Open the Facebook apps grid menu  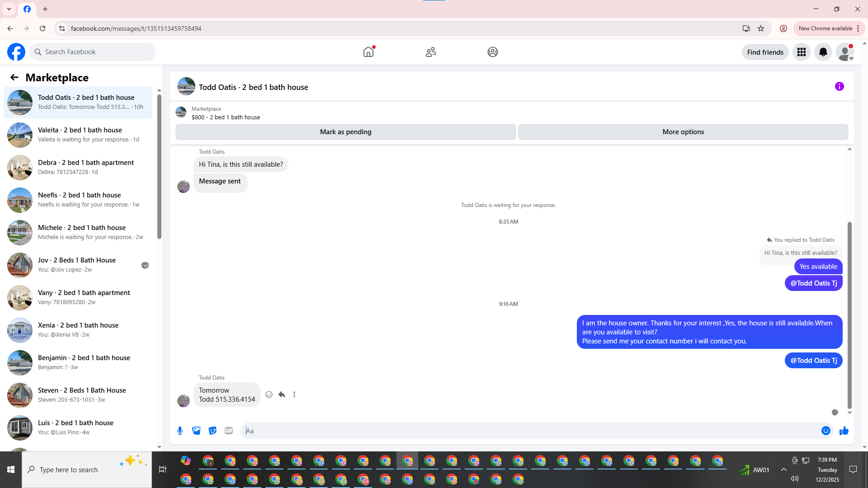(x=802, y=52)
